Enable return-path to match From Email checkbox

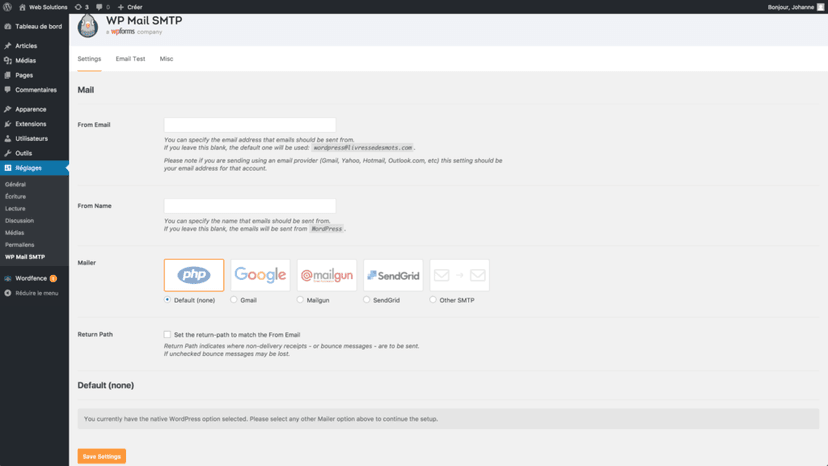coord(167,334)
